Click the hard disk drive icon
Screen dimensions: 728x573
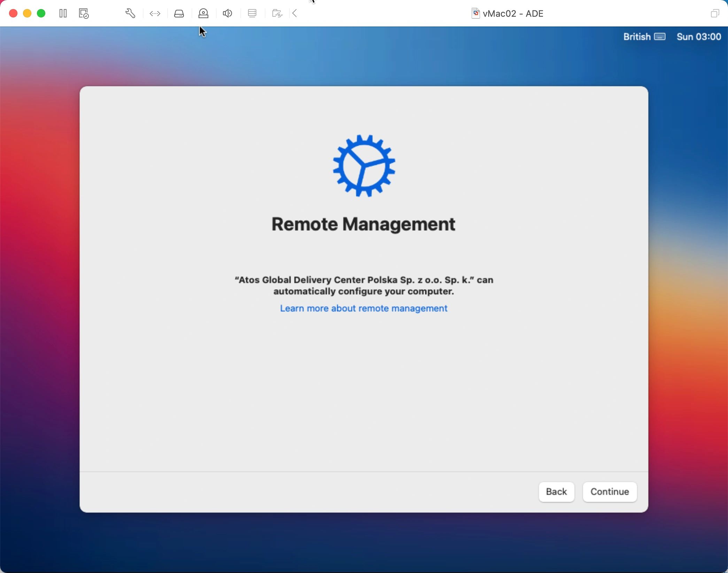point(179,14)
